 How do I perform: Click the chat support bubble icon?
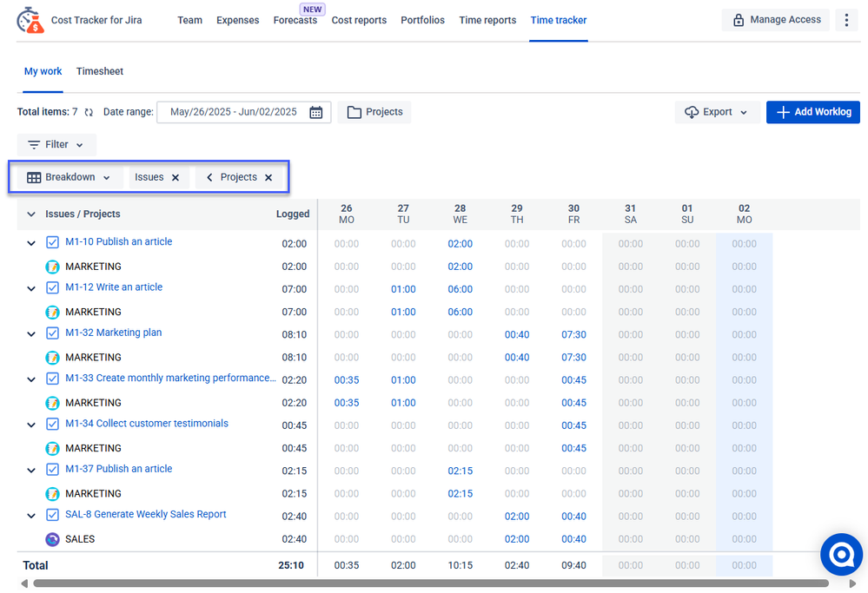[x=841, y=555]
